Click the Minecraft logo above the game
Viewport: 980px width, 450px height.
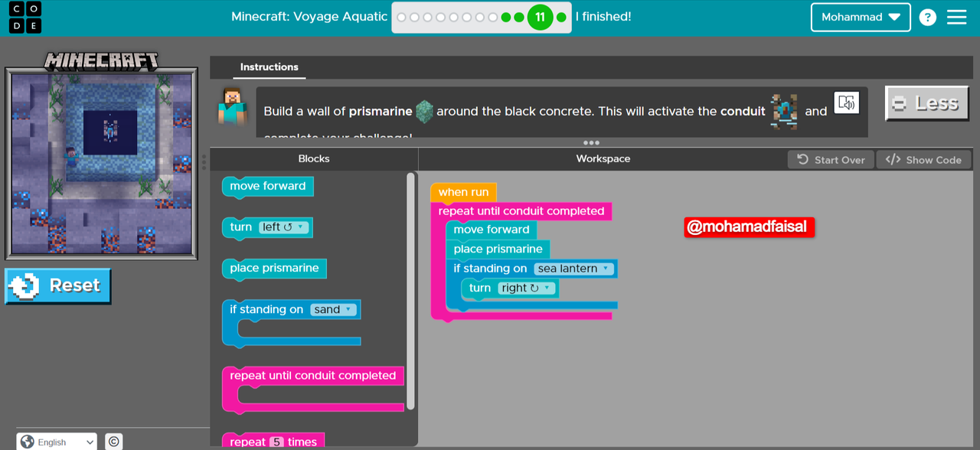point(101,60)
